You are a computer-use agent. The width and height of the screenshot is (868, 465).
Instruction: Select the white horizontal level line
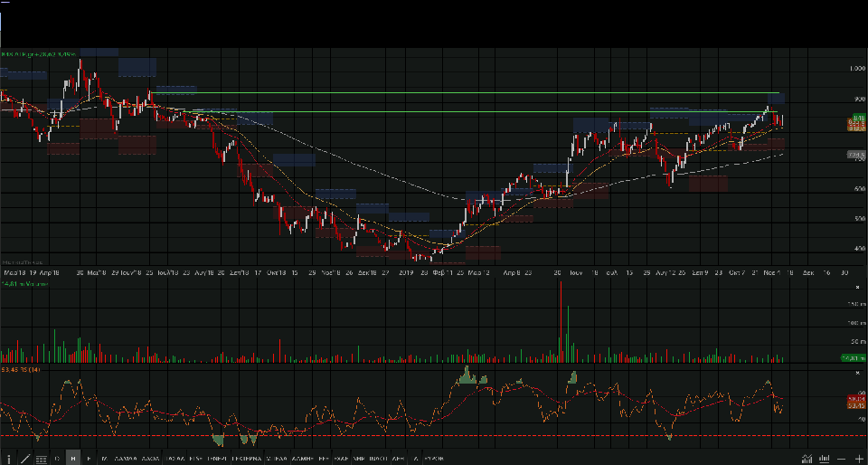coord(452,112)
